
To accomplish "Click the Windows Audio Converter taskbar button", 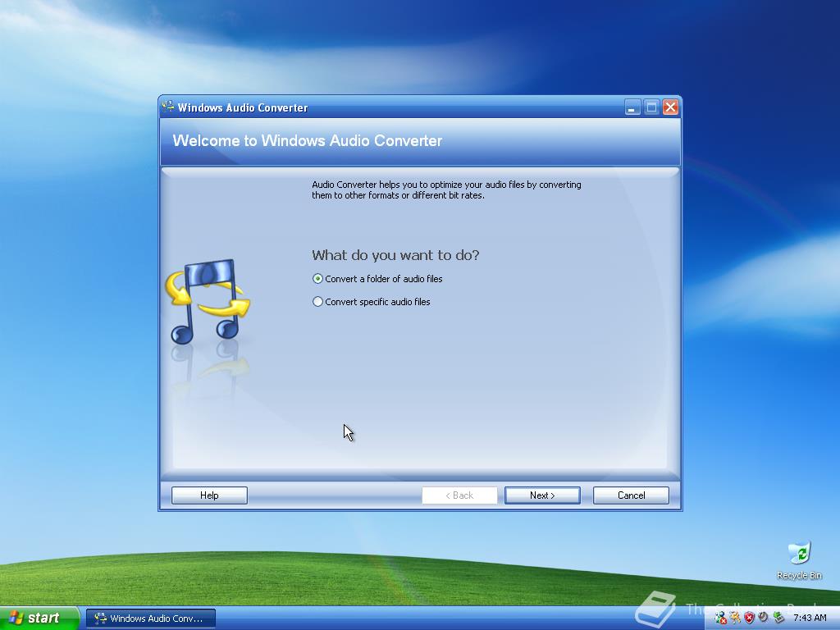I will click(151, 619).
